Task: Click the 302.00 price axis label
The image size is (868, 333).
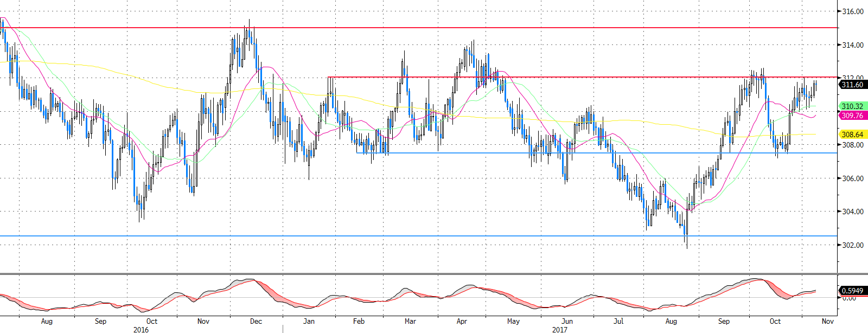Action: [853, 245]
